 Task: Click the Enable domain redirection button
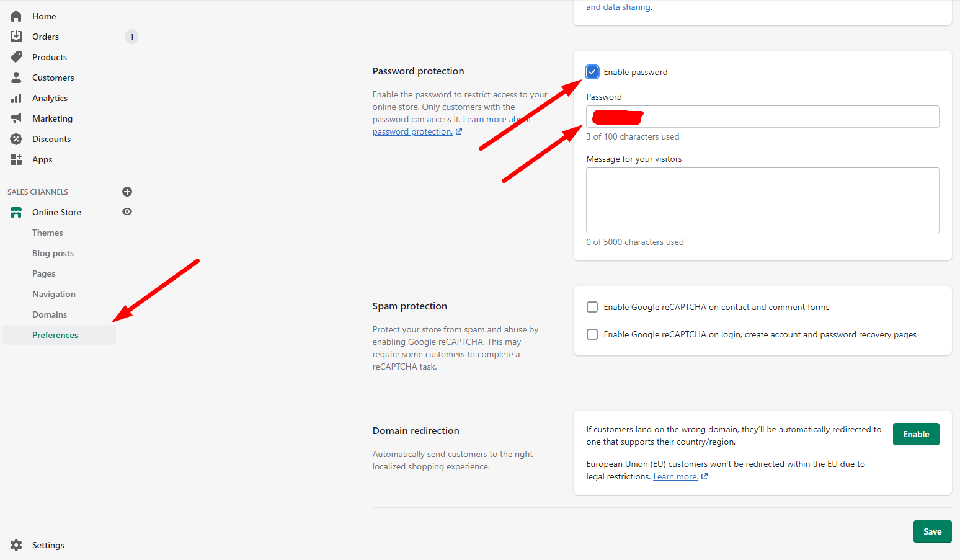tap(915, 434)
